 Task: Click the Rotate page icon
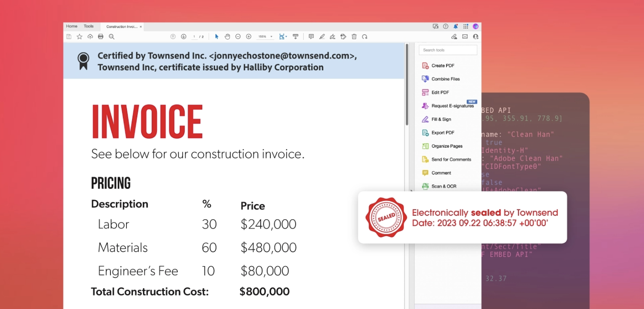pyautogui.click(x=365, y=37)
